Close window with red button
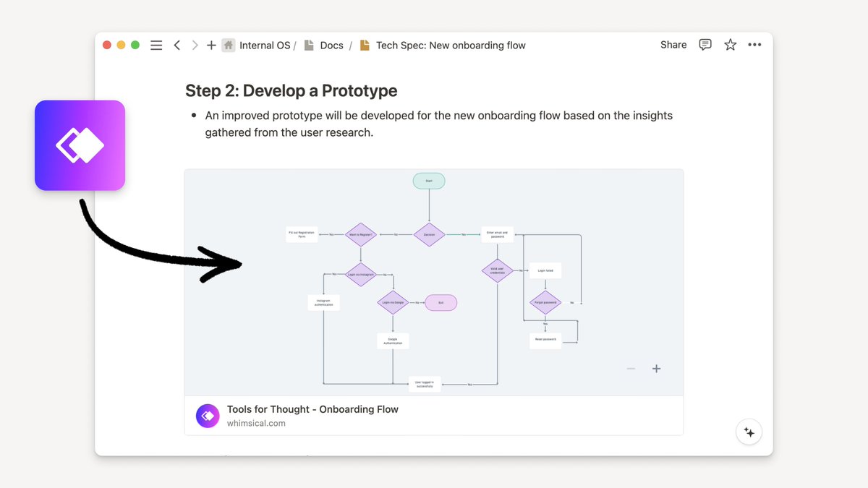 [107, 45]
